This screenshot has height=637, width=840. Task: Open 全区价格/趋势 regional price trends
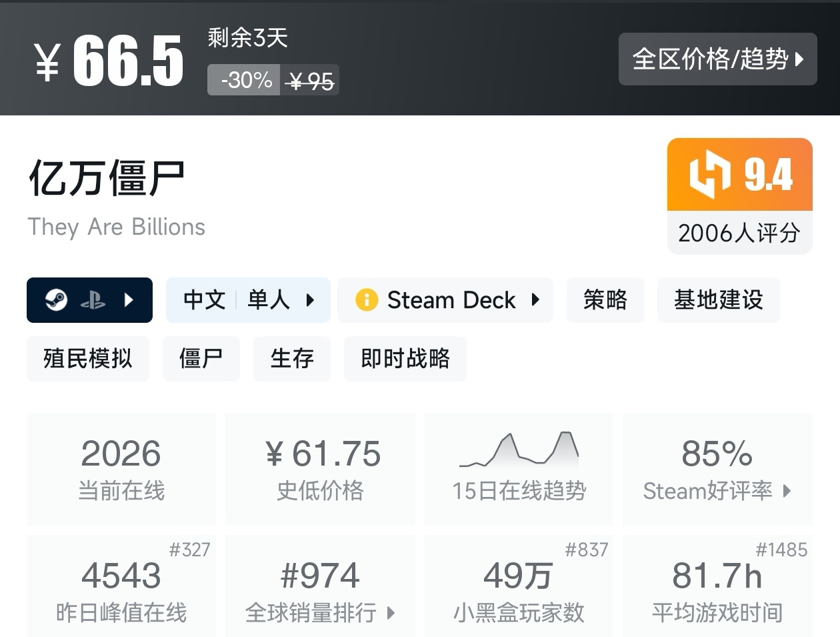click(717, 59)
